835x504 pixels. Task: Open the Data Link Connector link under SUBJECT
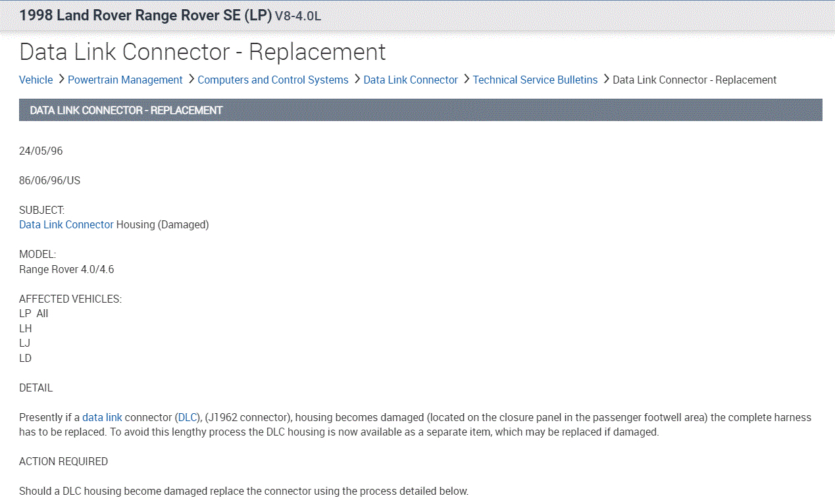66,224
